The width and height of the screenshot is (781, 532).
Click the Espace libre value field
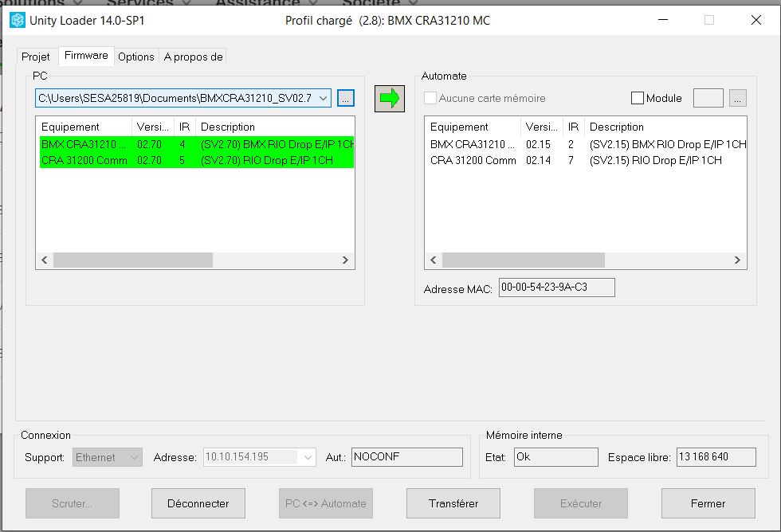click(716, 457)
